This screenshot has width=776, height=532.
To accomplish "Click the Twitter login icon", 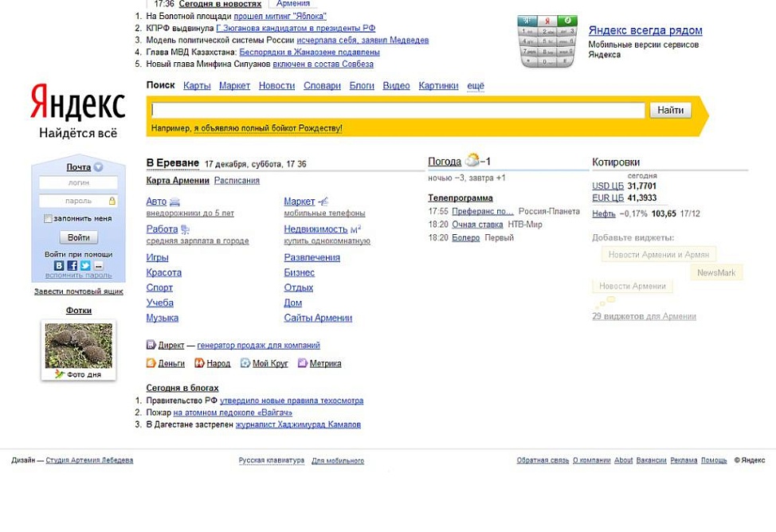I will click(85, 266).
